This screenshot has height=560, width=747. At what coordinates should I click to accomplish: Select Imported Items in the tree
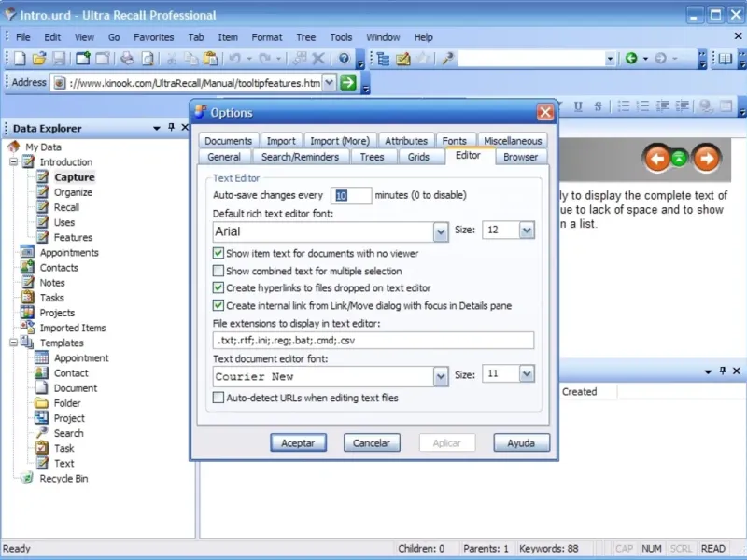[73, 328]
